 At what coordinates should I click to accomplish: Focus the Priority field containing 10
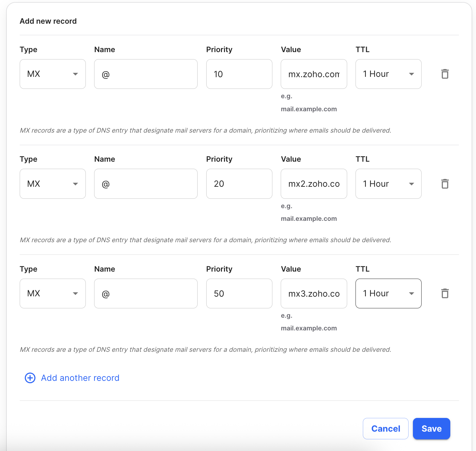point(239,74)
